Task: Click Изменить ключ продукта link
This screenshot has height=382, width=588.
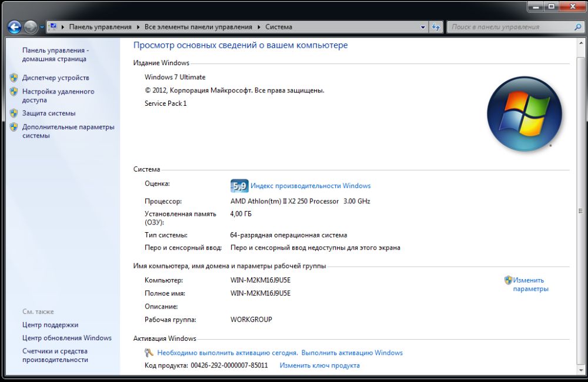Action: [319, 366]
